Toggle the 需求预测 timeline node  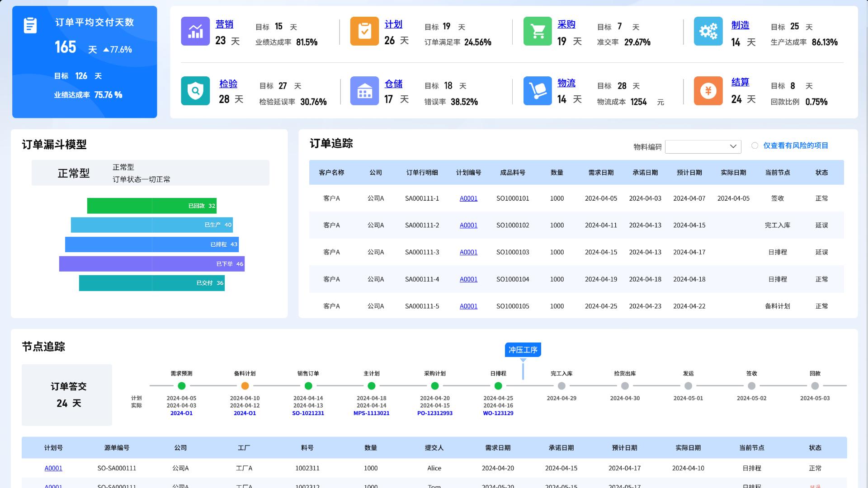[x=181, y=386]
